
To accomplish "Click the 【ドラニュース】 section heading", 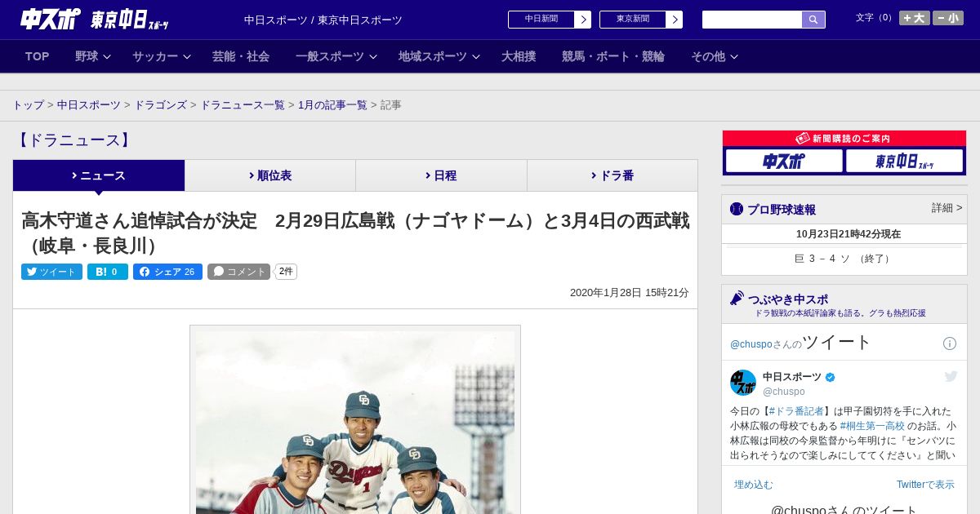I will tap(73, 140).
